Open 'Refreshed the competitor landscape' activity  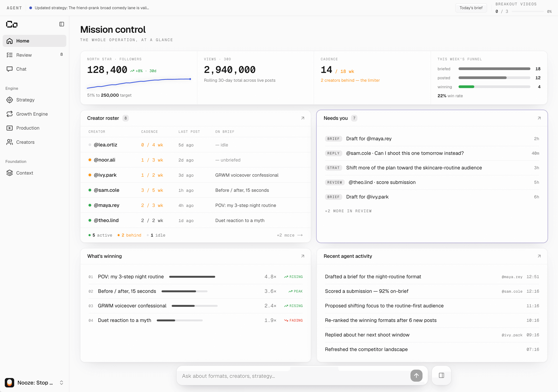pos(432,349)
